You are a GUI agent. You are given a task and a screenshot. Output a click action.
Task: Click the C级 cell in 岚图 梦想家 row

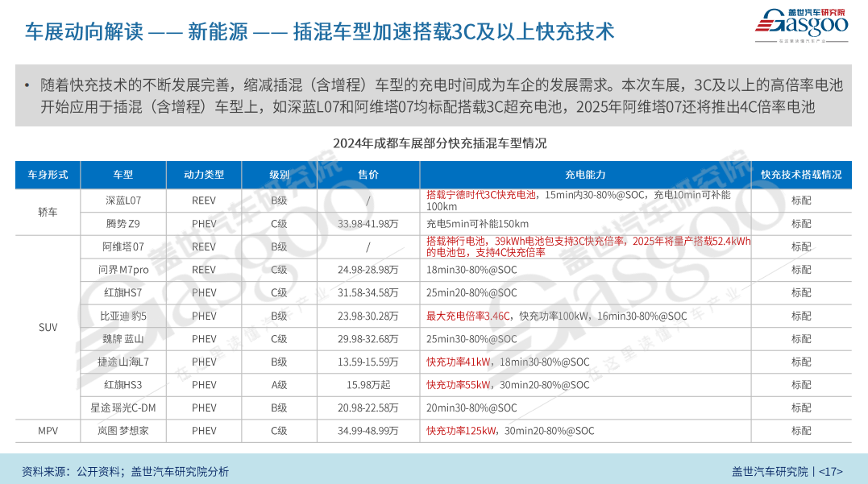(x=279, y=430)
